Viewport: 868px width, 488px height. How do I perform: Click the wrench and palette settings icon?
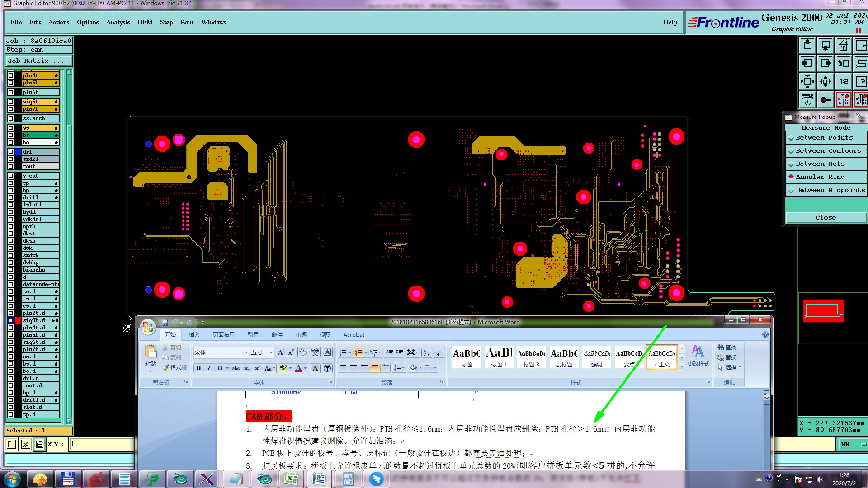(x=807, y=99)
